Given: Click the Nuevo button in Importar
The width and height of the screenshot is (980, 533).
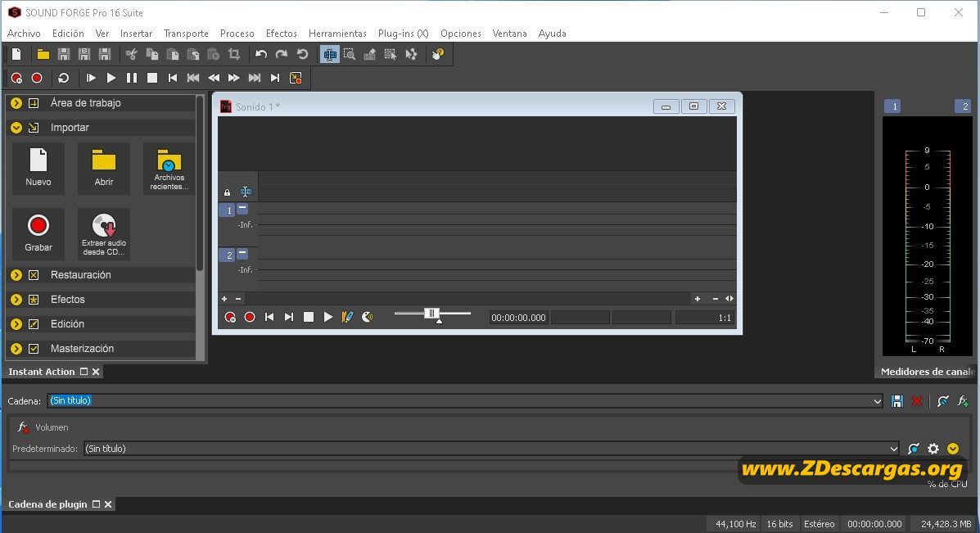Looking at the screenshot, I should click(x=38, y=168).
